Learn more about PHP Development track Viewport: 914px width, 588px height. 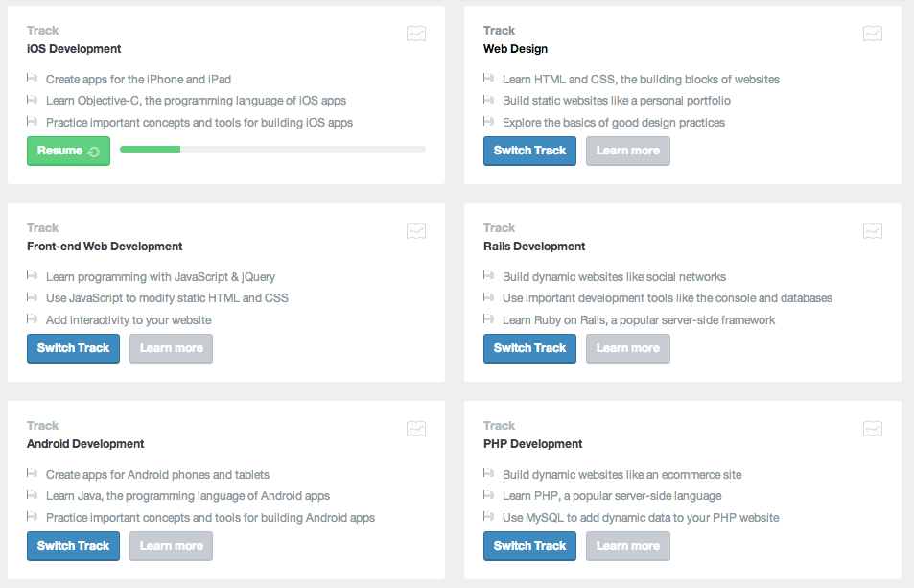click(628, 546)
